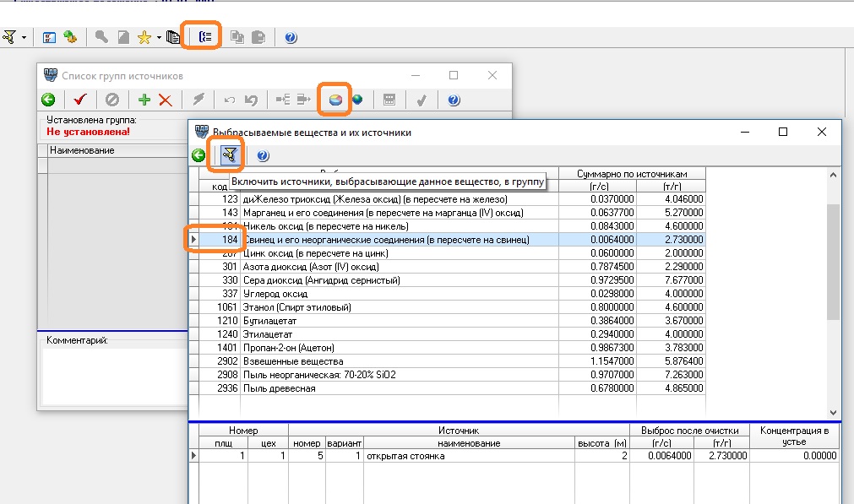Viewport: 854px width, 504px height.
Task: Click the green back arrow in substances window
Action: (x=199, y=155)
